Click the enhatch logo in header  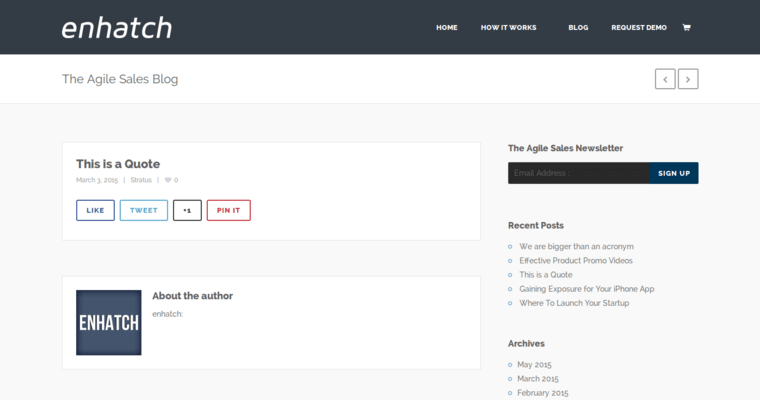coord(116,28)
